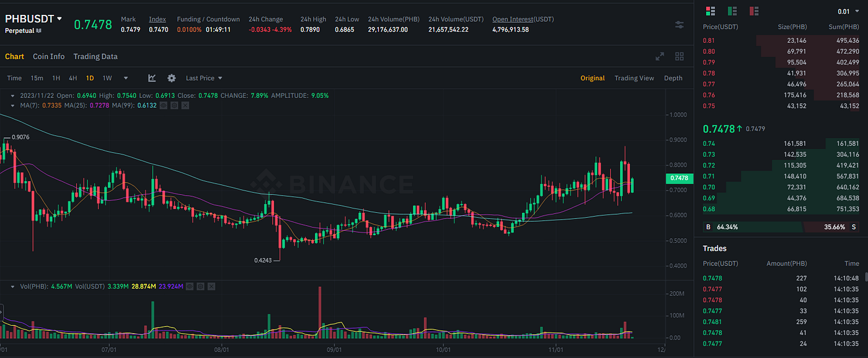
Task: Open the Last Price dropdown
Action: 204,78
